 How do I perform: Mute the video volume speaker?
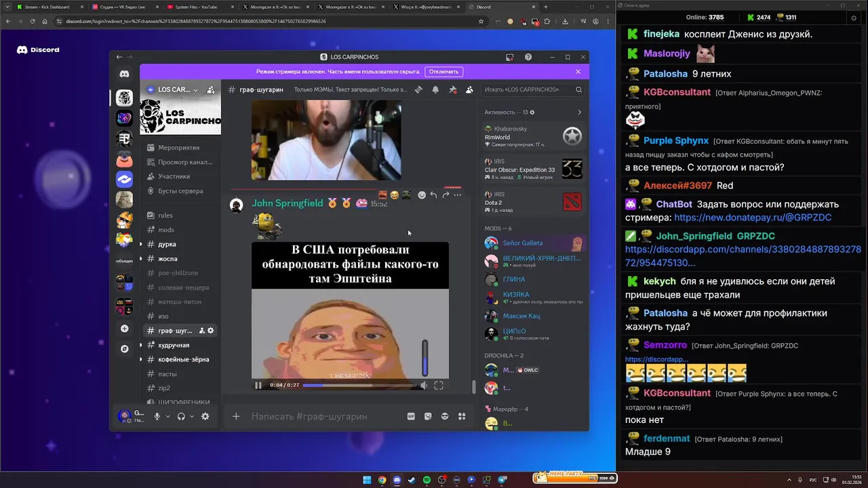pyautogui.click(x=424, y=385)
